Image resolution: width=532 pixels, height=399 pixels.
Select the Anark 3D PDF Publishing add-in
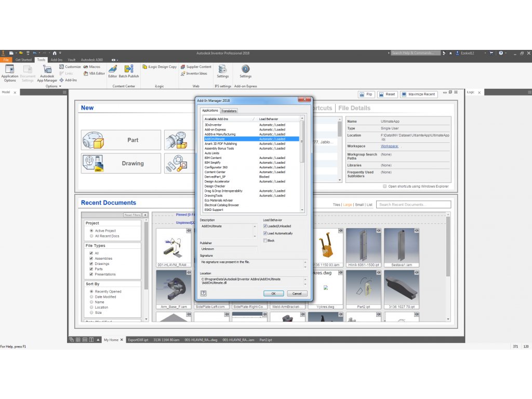pos(251,144)
